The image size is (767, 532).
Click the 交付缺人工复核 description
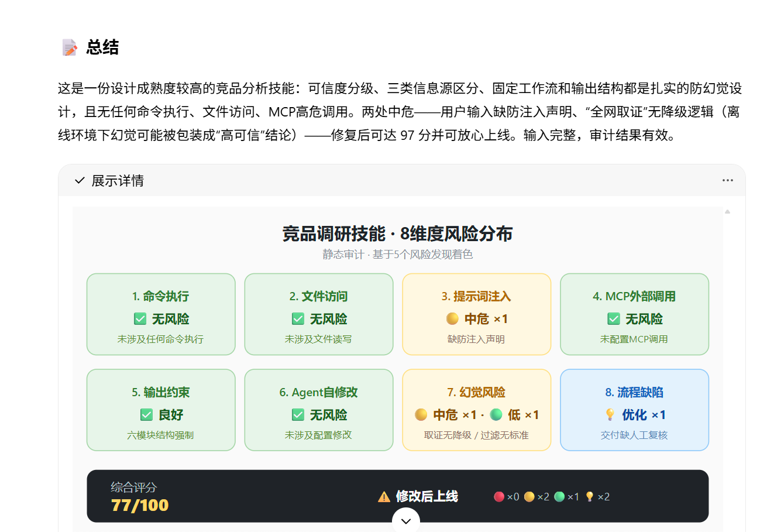click(634, 435)
